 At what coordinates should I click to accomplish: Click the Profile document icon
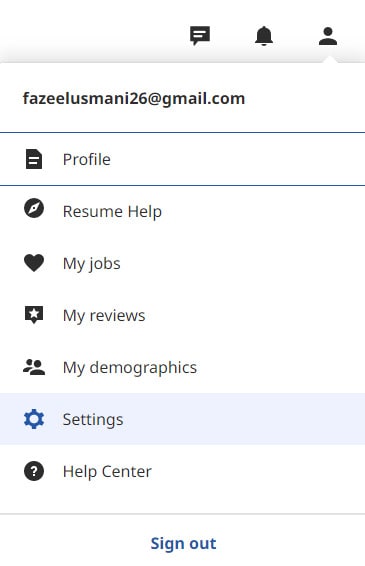(34, 159)
